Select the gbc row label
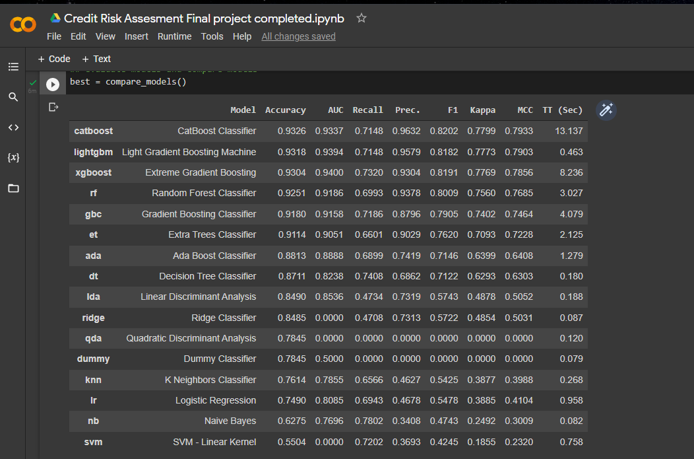 click(x=93, y=214)
